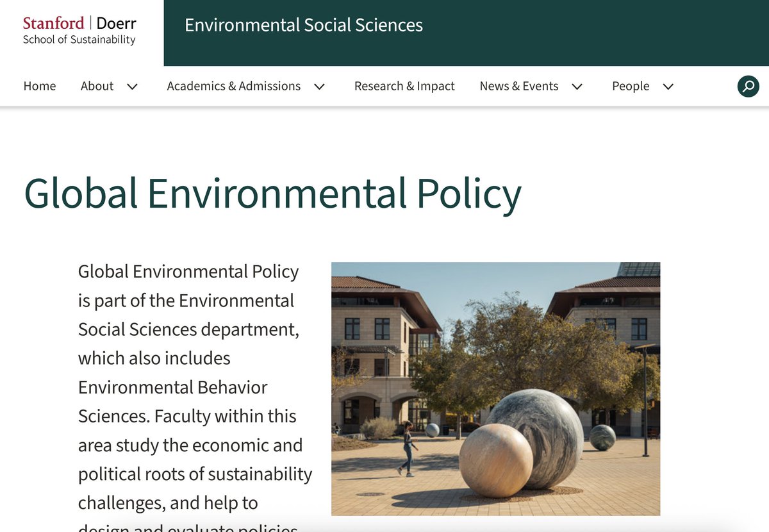Click the intro paragraph about Global Environmental Policy
Viewport: 769px width, 532px height.
point(195,397)
